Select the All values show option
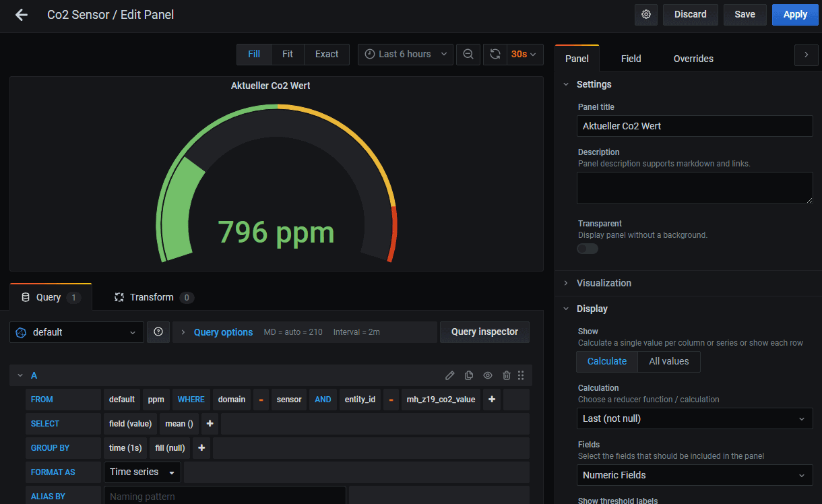Viewport: 822px width, 504px height. coord(668,362)
